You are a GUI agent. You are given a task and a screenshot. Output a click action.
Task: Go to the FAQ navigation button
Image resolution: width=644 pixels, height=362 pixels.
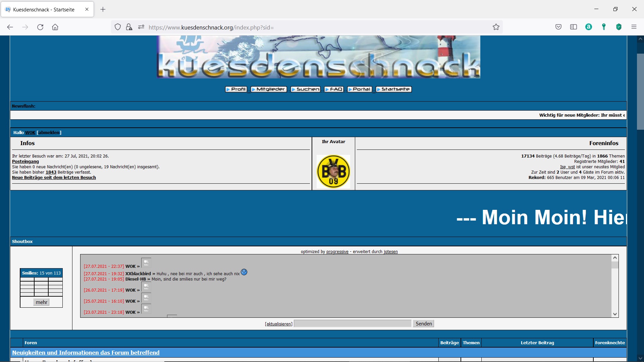click(334, 89)
